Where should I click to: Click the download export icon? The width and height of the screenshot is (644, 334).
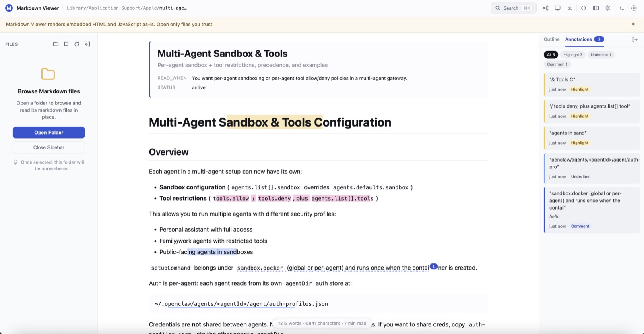click(570, 8)
